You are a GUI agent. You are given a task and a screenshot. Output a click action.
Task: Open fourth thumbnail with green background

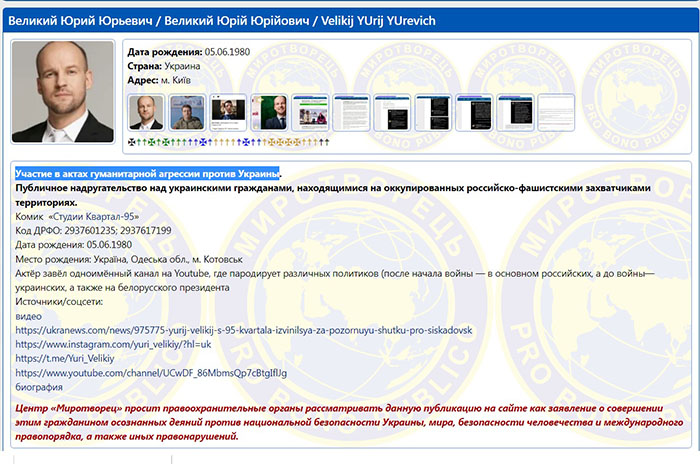pos(269,112)
